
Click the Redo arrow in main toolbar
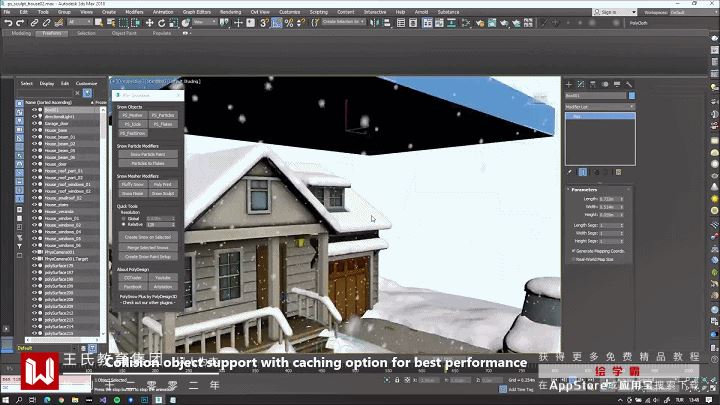point(20,22)
